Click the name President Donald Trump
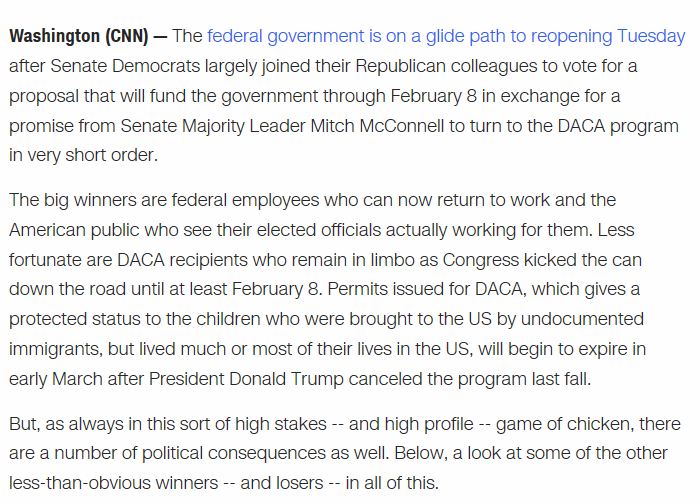 (x=246, y=379)
